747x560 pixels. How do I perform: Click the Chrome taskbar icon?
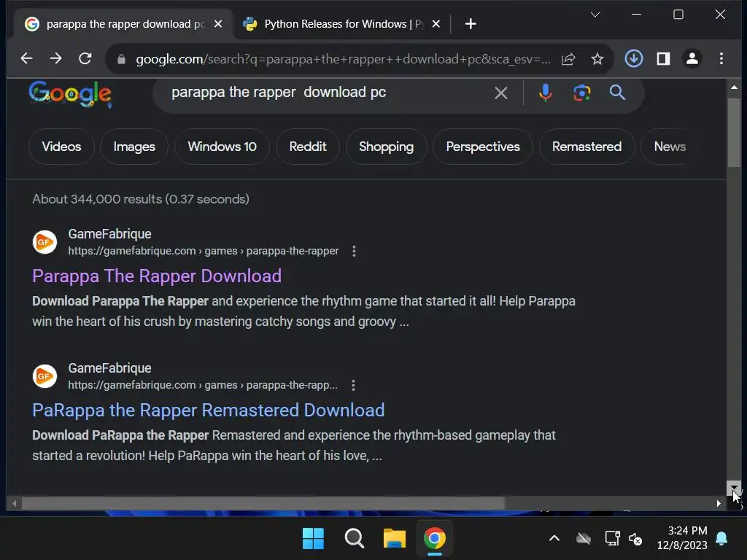435,539
